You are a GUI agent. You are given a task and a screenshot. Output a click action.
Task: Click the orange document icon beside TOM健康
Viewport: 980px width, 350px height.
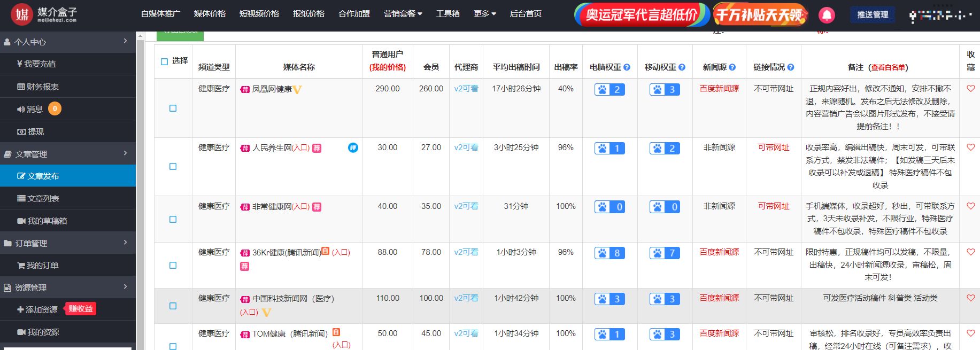(x=336, y=332)
